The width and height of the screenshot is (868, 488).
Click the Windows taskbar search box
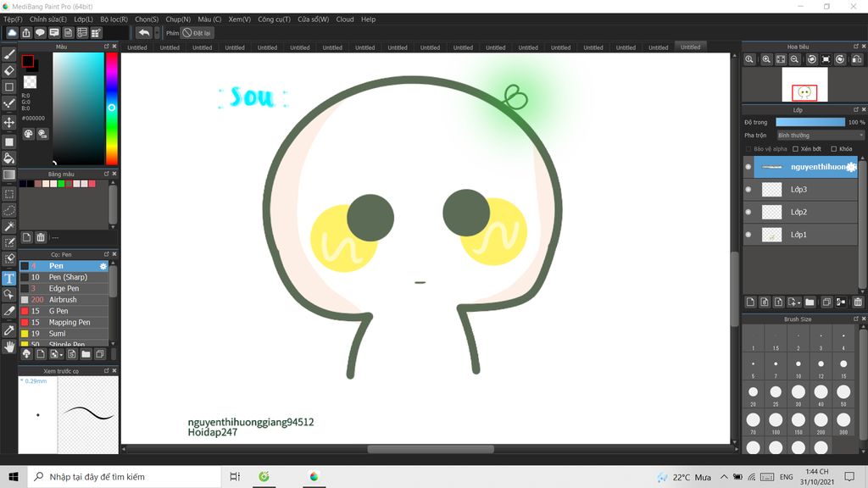click(x=124, y=476)
